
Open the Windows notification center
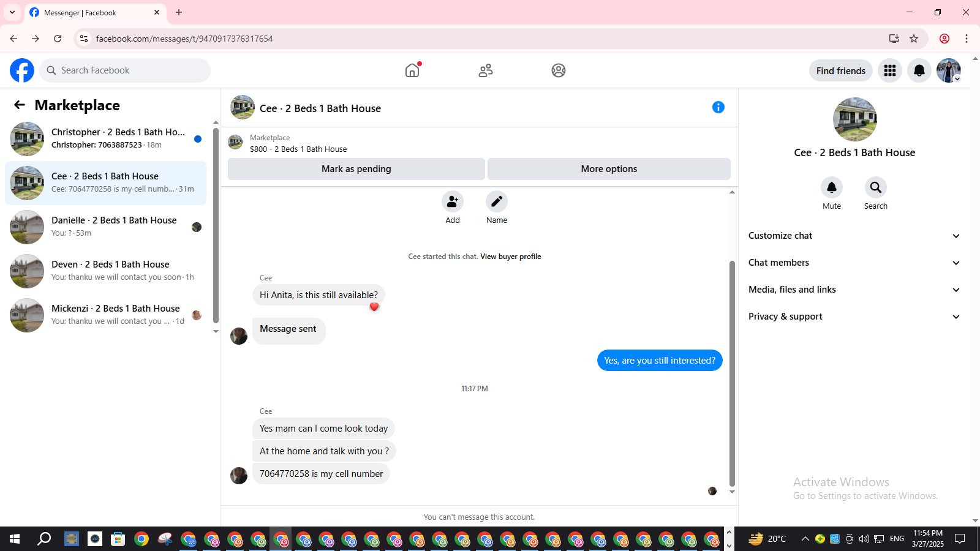tap(960, 539)
